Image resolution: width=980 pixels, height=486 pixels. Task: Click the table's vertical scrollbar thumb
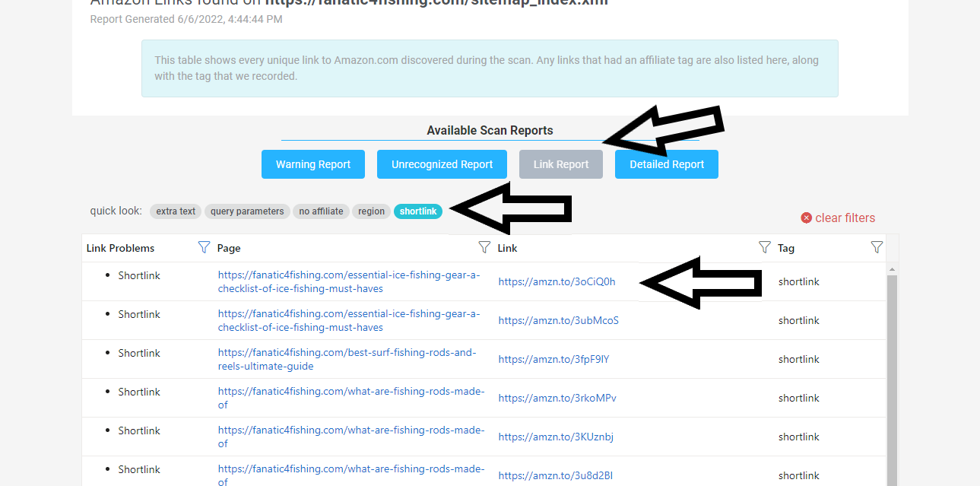coord(892,380)
